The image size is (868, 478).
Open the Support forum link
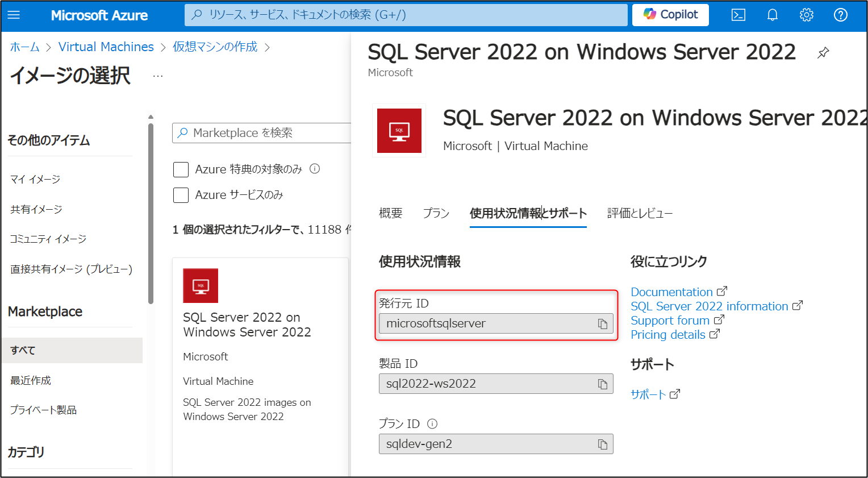coord(670,321)
